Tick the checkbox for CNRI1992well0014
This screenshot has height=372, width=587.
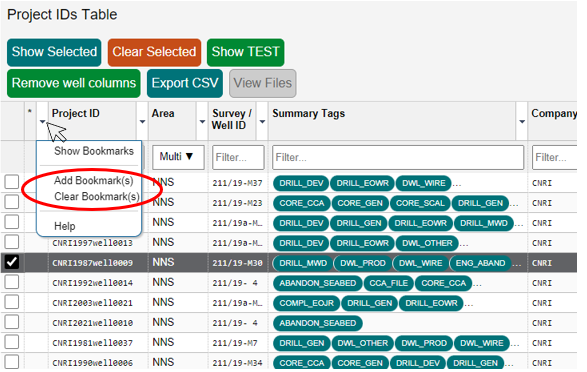12,282
